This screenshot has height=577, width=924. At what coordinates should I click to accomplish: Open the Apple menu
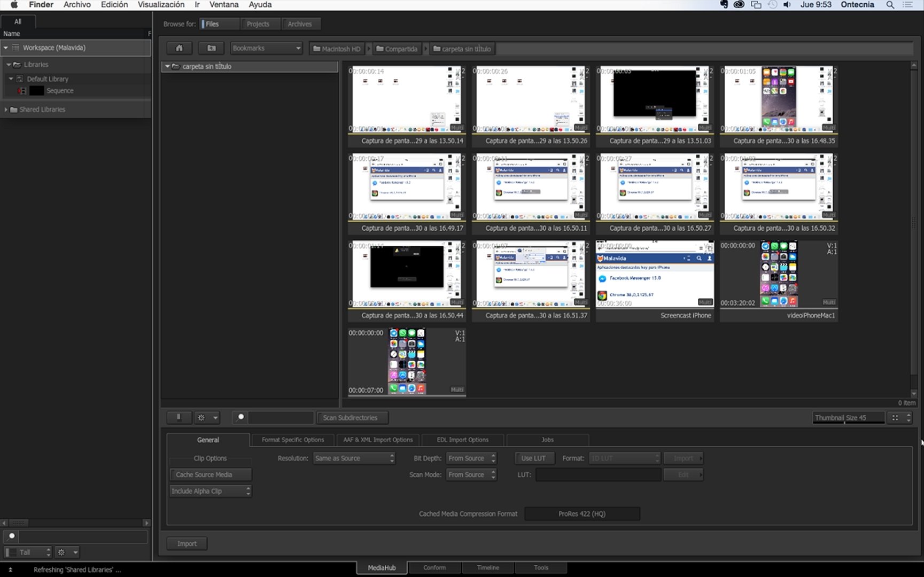coord(14,5)
